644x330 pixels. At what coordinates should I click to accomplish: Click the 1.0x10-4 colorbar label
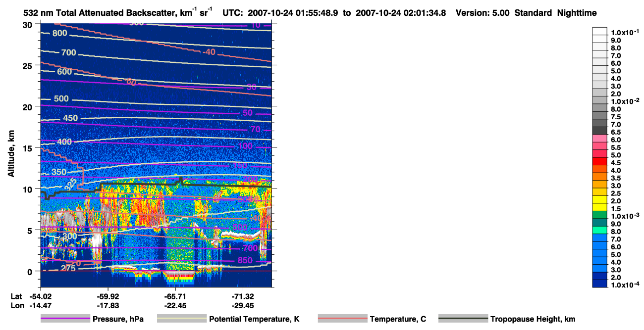tap(625, 284)
